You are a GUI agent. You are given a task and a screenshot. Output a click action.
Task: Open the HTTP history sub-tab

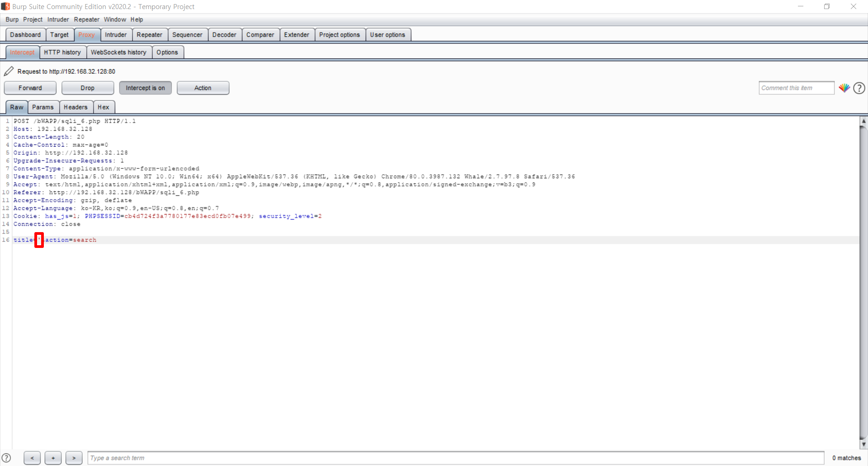62,52
